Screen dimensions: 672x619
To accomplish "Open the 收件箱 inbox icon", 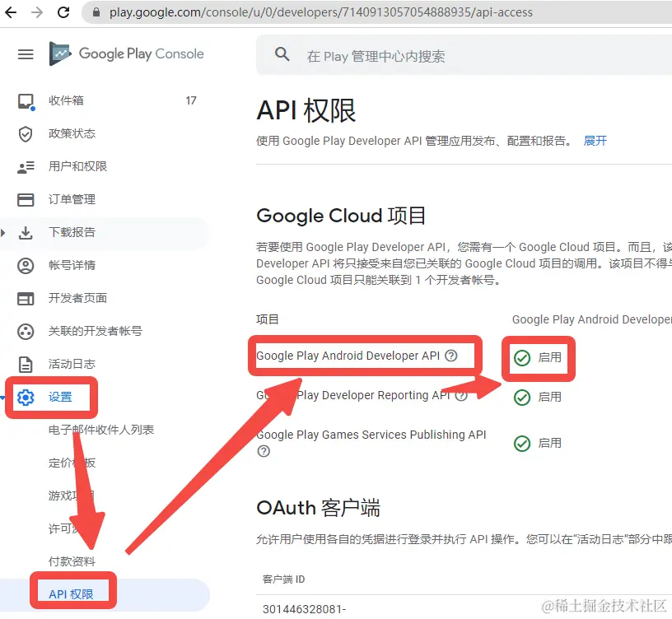I will tap(26, 101).
